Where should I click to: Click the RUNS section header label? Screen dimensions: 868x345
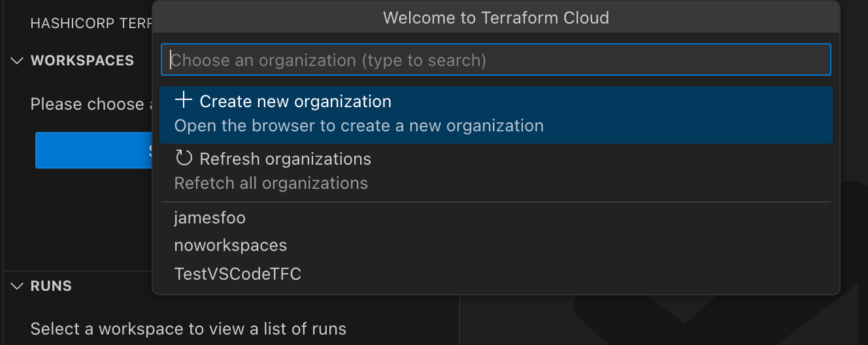(x=51, y=286)
